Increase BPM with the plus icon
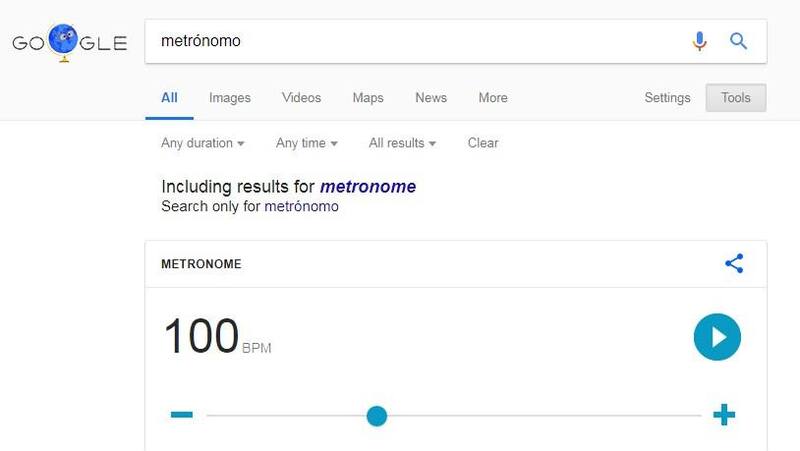Viewport: 800px width, 451px height. tap(724, 415)
